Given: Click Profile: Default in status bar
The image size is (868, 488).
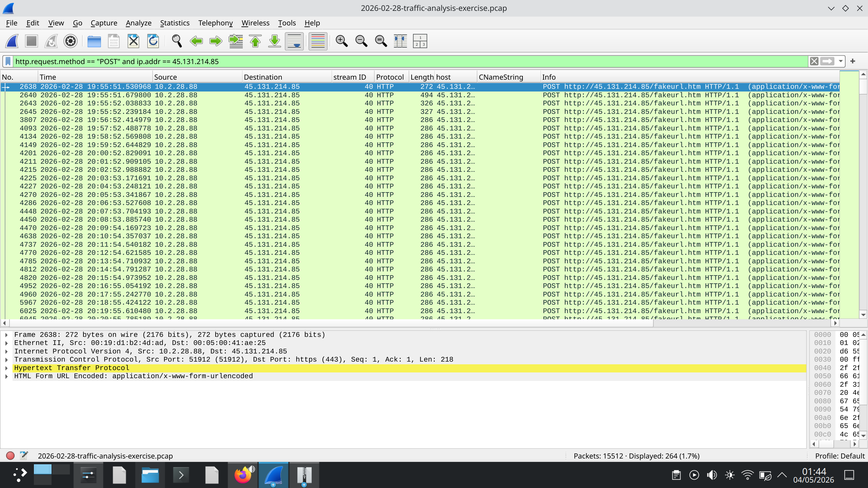Looking at the screenshot, I should pos(840,456).
